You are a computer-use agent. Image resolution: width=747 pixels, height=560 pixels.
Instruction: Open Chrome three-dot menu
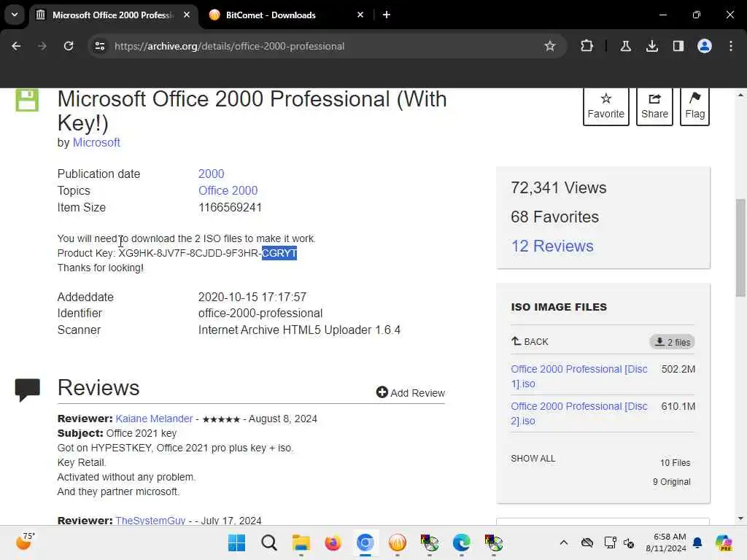click(731, 46)
